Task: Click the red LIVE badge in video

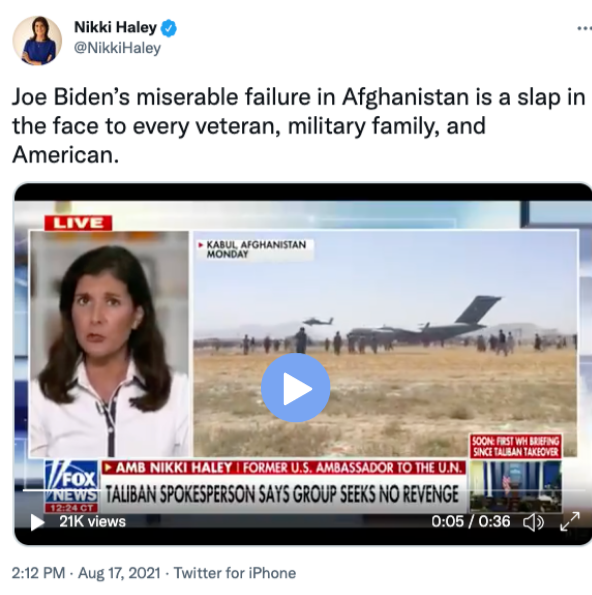Action: [x=78, y=223]
